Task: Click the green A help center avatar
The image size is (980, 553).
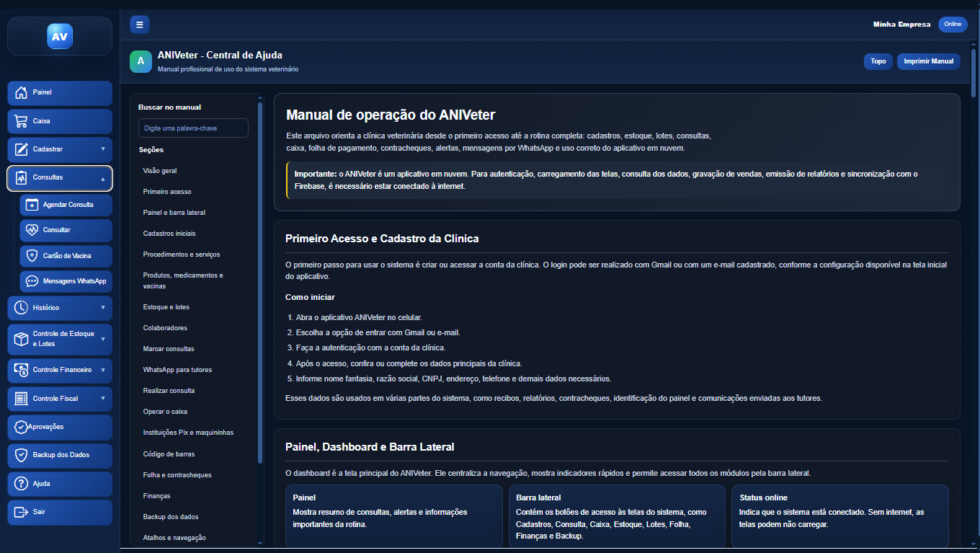Action: 141,61
